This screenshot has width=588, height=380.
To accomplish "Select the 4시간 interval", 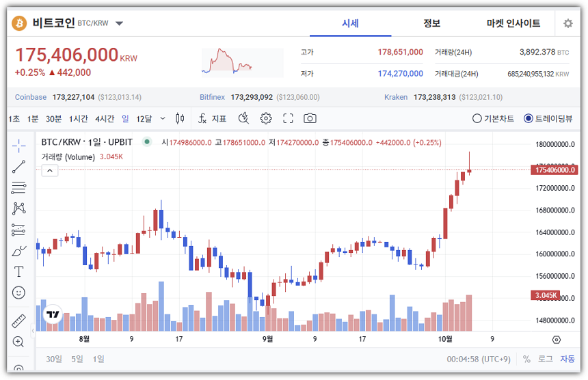I will point(105,119).
